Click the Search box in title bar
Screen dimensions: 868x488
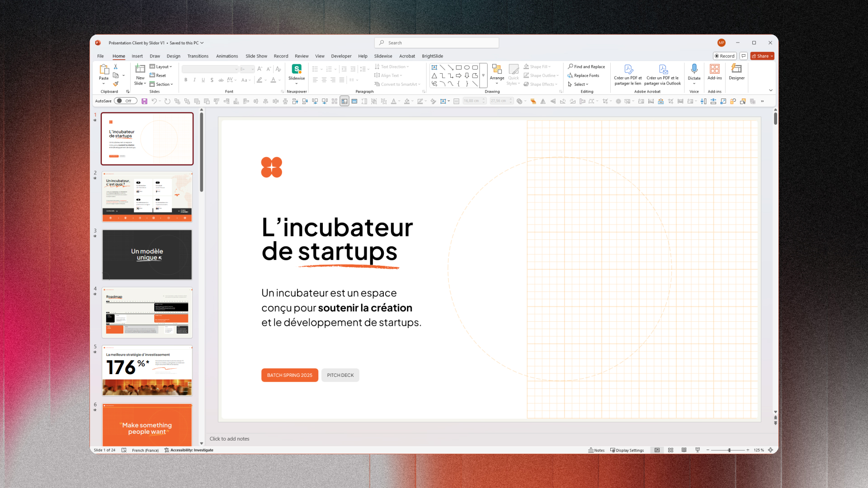click(437, 43)
